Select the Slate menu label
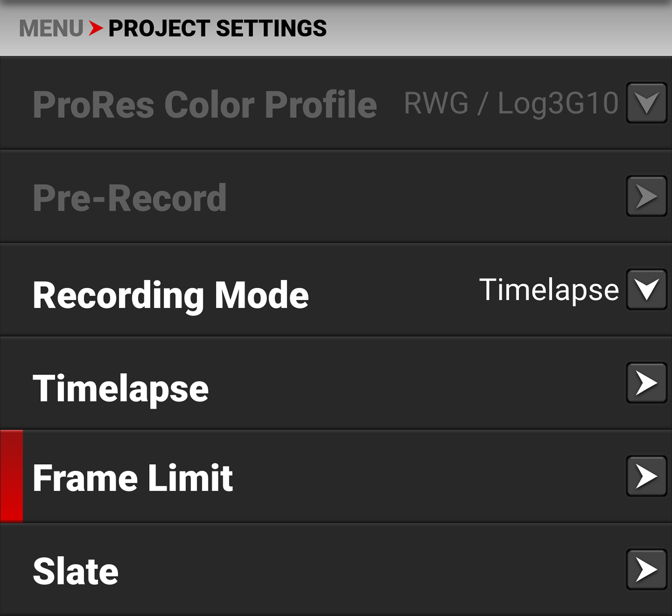The image size is (672, 616). point(76,571)
